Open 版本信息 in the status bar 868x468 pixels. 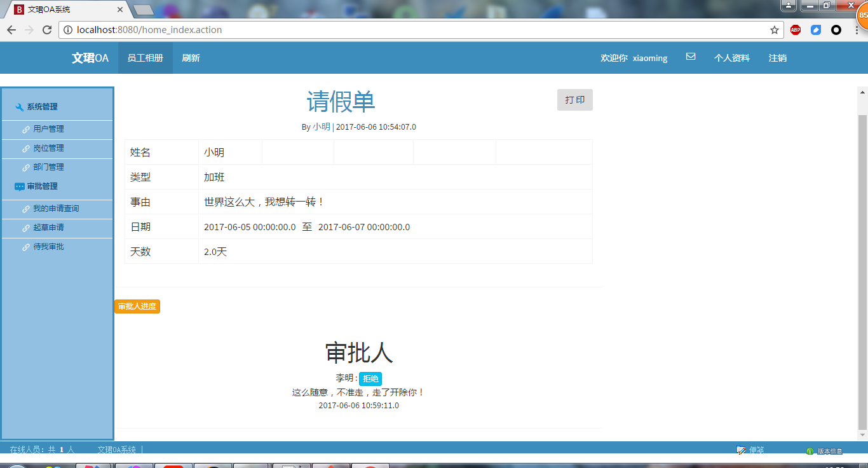[x=830, y=451]
